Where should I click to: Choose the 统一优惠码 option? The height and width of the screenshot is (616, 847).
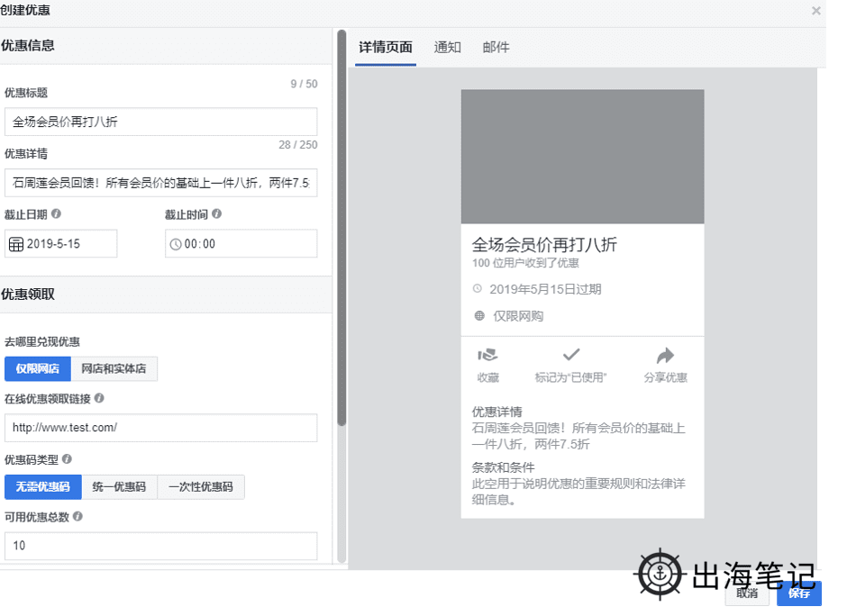point(120,487)
